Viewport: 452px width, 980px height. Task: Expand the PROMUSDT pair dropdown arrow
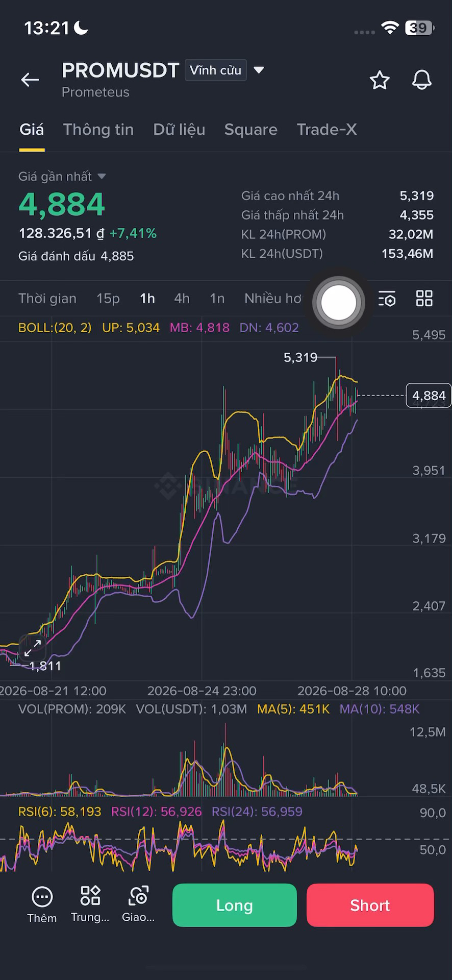259,70
